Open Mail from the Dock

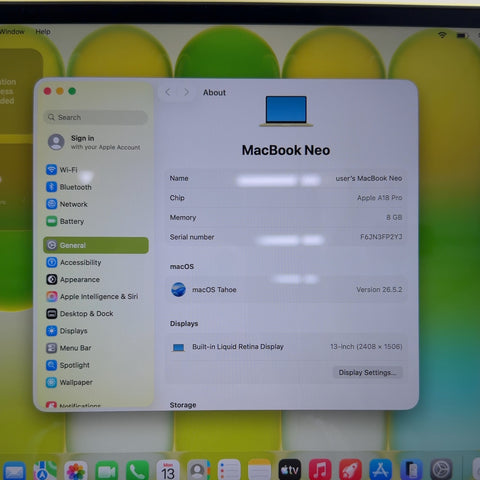14,471
